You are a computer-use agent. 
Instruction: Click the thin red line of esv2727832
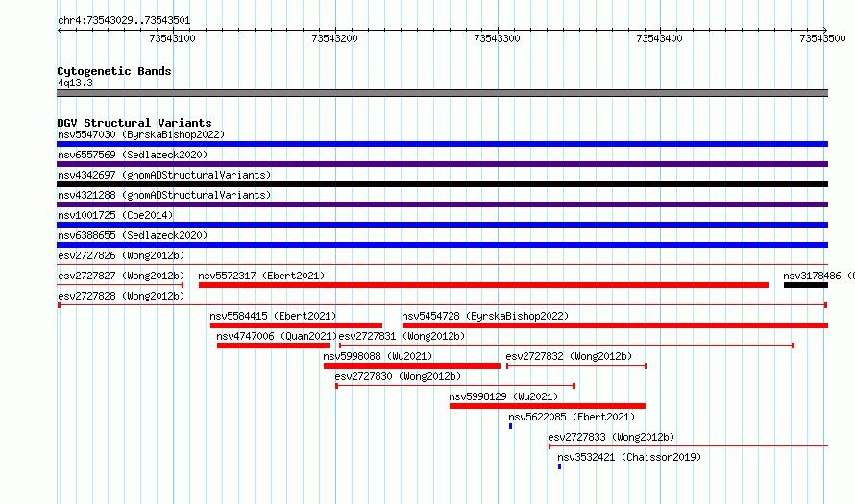576,366
